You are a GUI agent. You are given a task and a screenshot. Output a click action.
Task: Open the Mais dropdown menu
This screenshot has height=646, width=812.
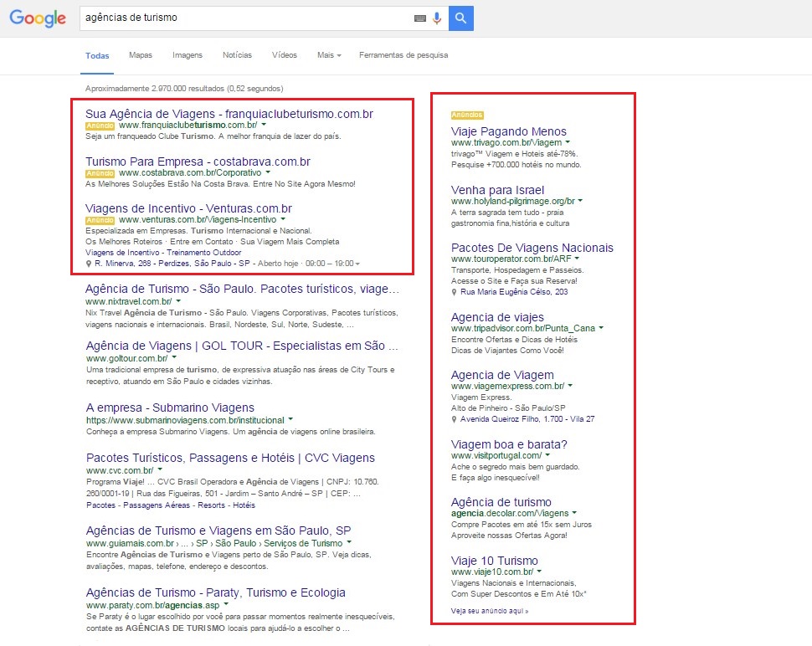[329, 55]
